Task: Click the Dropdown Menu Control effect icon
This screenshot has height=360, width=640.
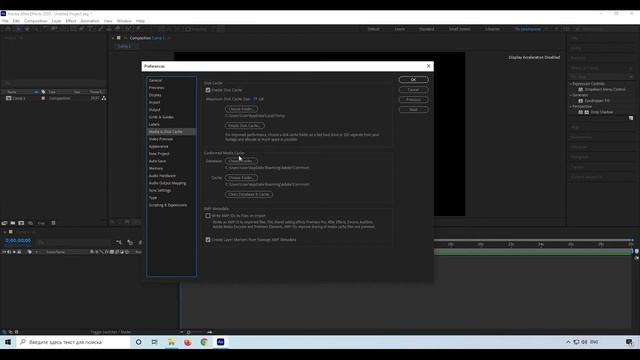Action: coord(580,89)
